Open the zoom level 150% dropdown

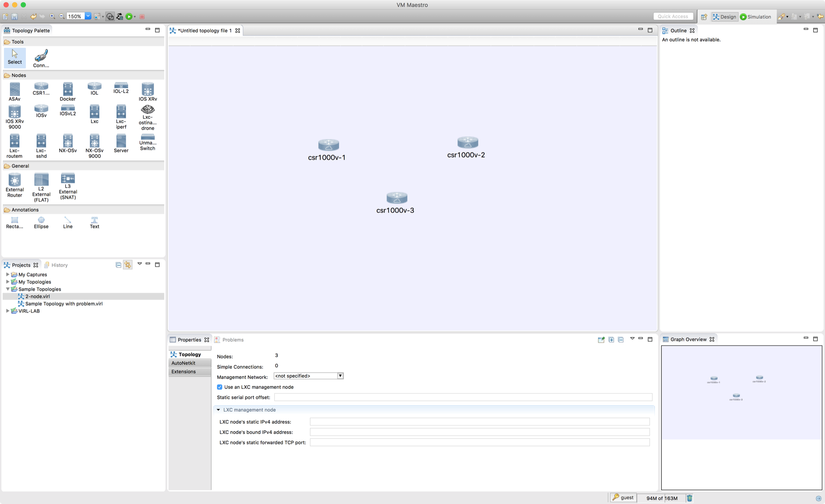pyautogui.click(x=88, y=16)
